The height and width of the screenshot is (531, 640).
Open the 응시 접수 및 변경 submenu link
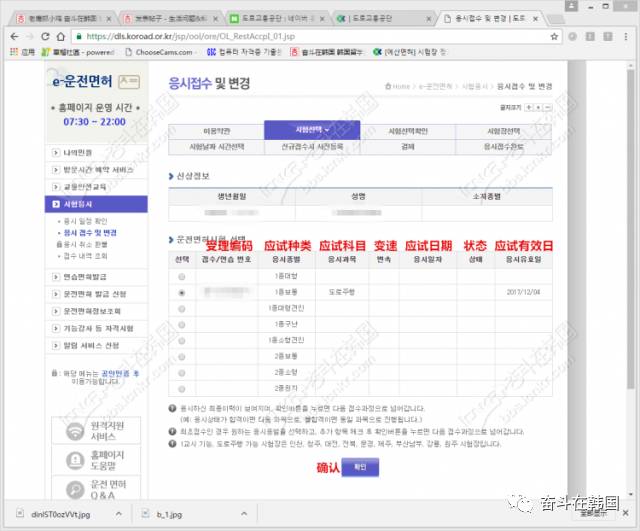pos(90,233)
